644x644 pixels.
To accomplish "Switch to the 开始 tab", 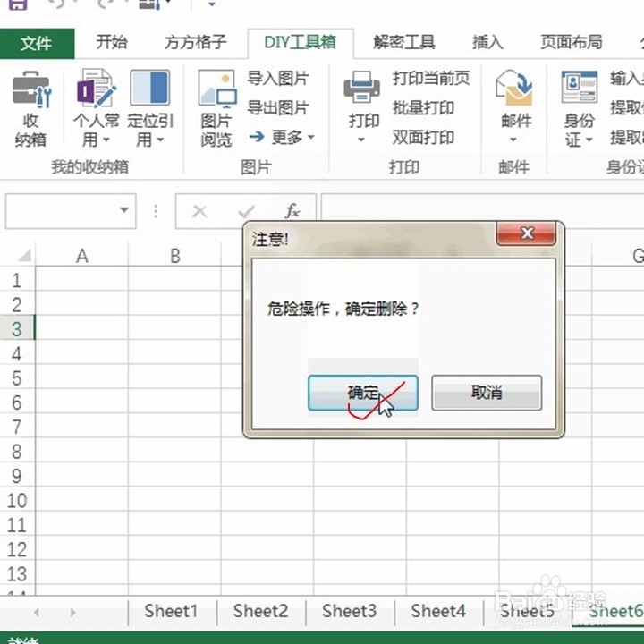I will (x=112, y=42).
